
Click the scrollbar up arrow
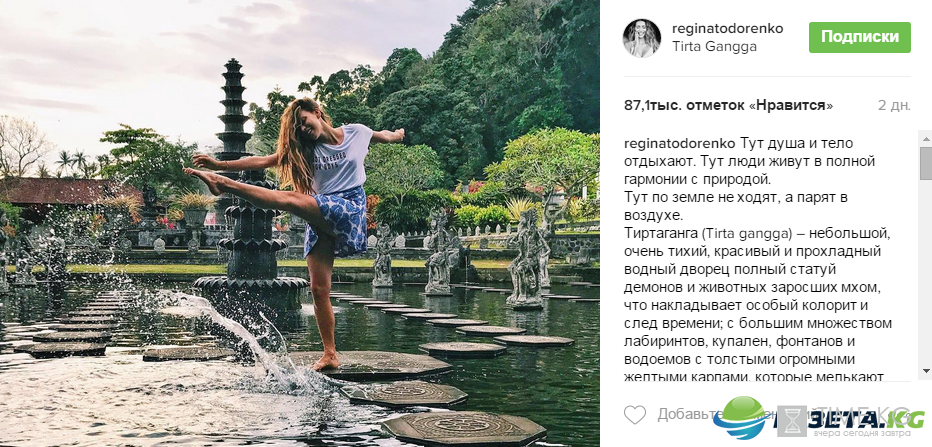tap(926, 138)
